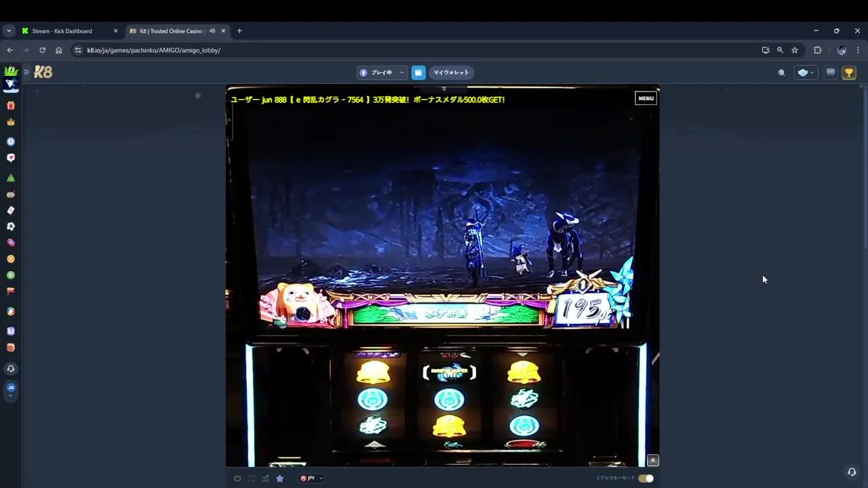Toggle the sidebar hamburger menu
The height and width of the screenshot is (488, 868).
26,72
